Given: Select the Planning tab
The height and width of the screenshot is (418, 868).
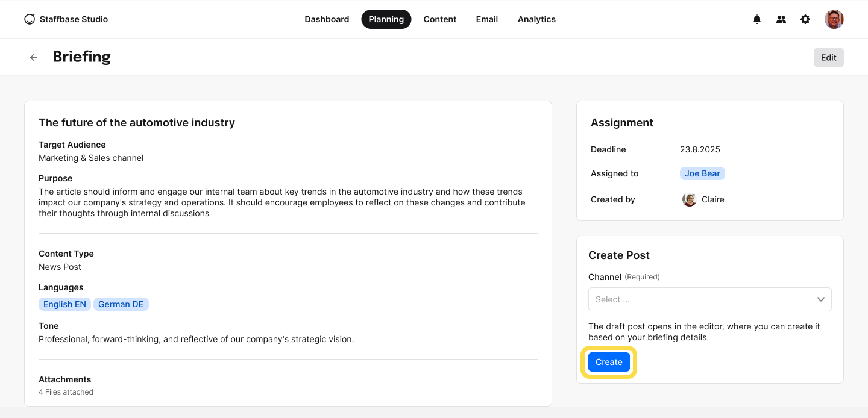Looking at the screenshot, I should pos(386,19).
